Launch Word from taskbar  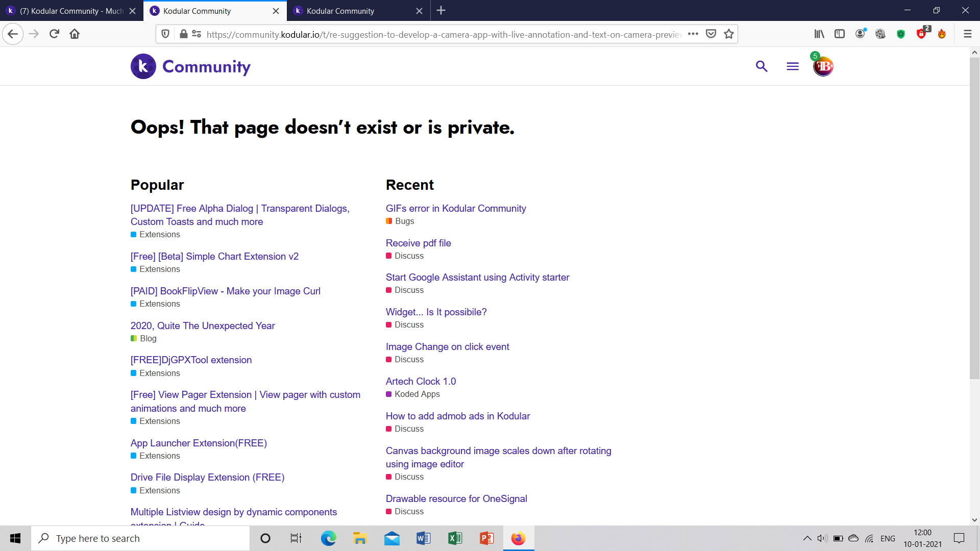(423, 538)
